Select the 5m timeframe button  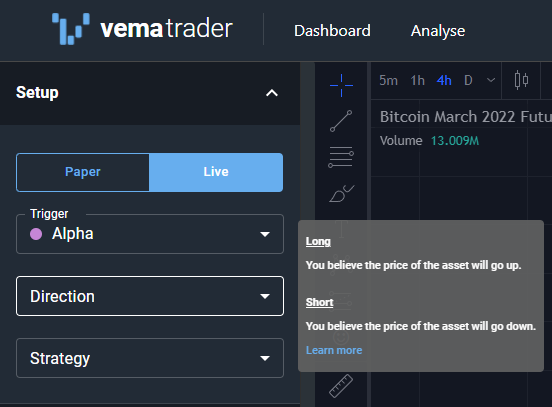[x=388, y=81]
